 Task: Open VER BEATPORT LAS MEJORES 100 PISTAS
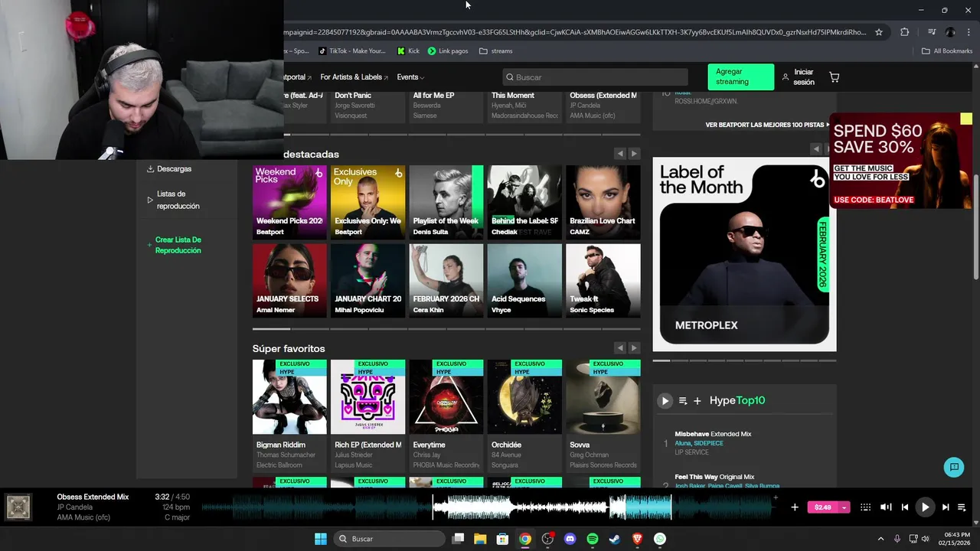(769, 125)
